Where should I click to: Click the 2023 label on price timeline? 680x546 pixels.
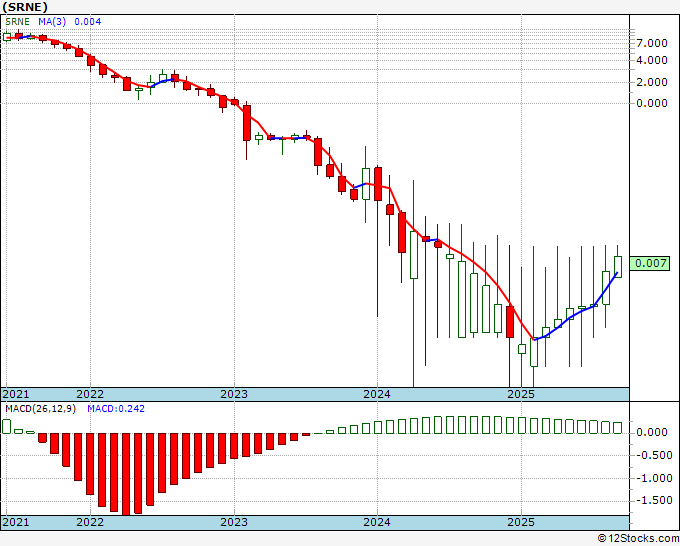[x=234, y=394]
